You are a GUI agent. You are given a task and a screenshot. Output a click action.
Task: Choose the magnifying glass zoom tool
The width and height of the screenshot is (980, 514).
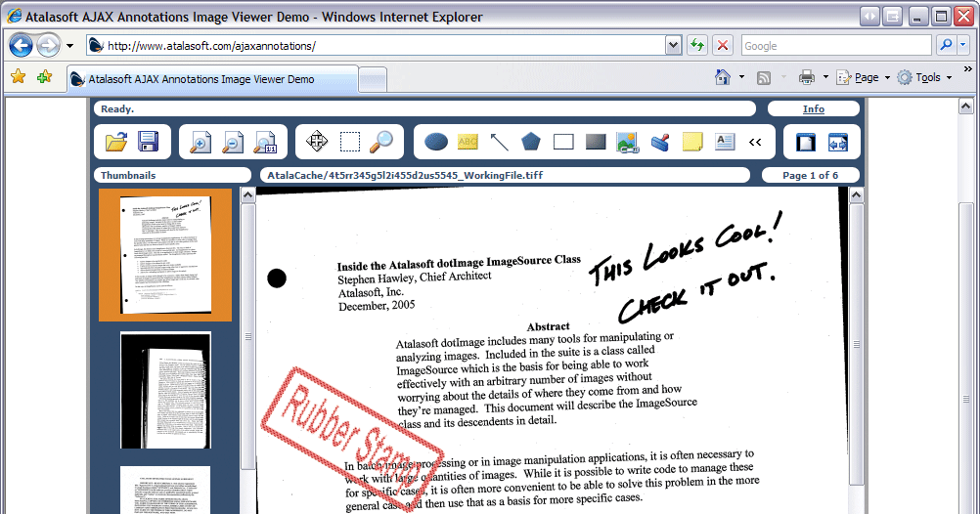(381, 142)
